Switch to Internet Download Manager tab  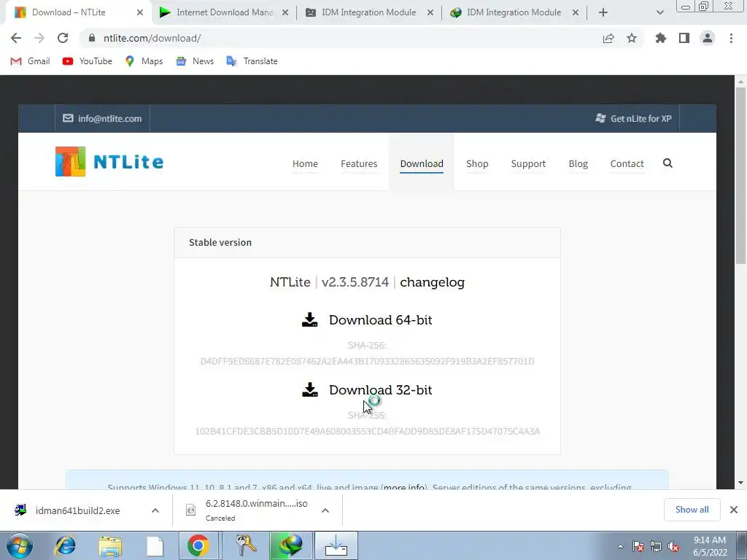[x=224, y=12]
